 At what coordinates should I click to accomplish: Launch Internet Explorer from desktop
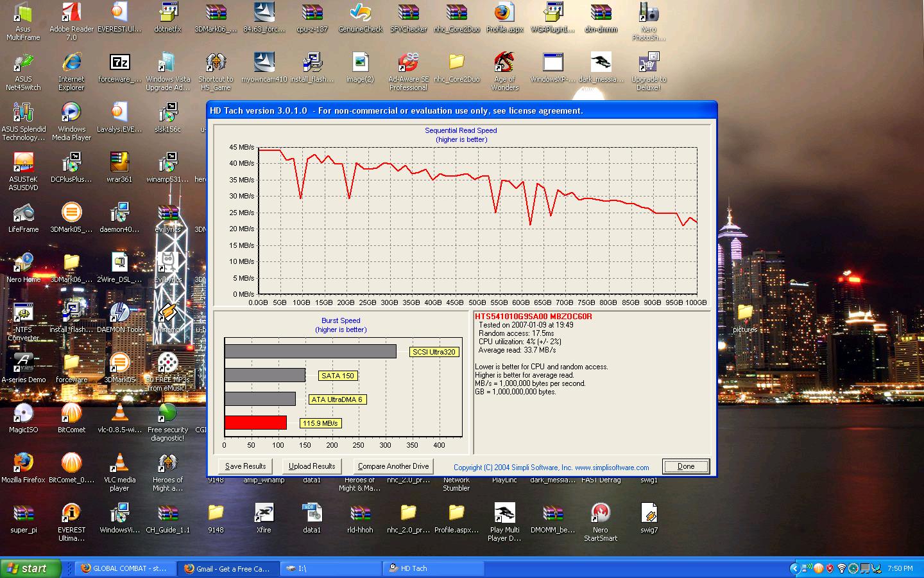[x=71, y=71]
